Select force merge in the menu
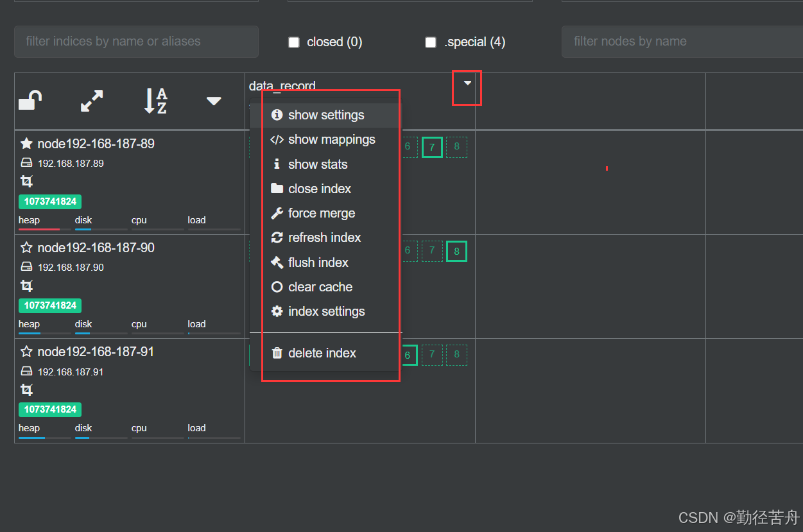803x532 pixels. pos(325,213)
